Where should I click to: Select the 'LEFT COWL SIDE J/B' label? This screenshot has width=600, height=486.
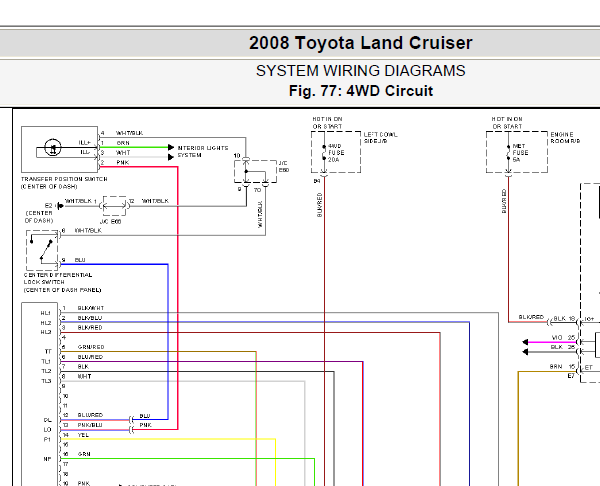coord(380,138)
